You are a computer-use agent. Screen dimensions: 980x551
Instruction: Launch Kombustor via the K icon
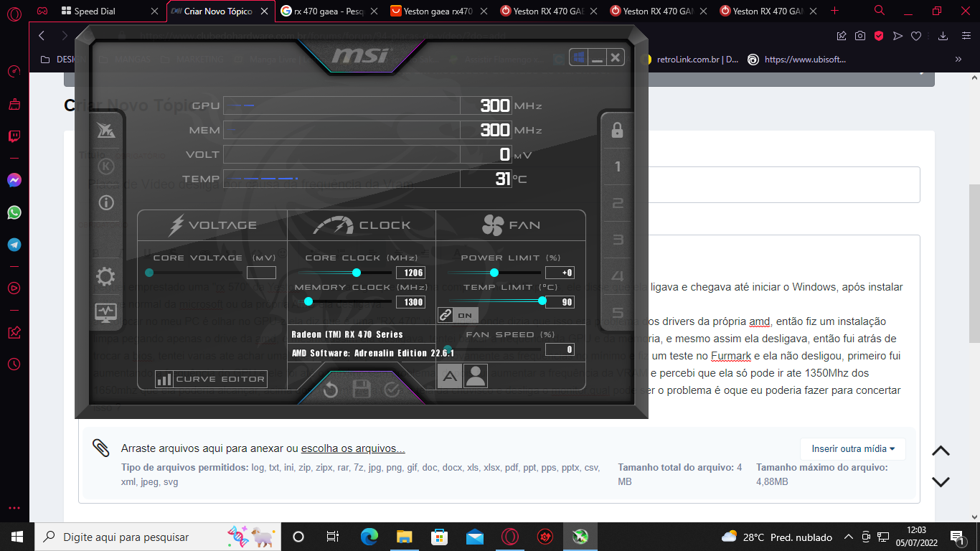point(106,166)
